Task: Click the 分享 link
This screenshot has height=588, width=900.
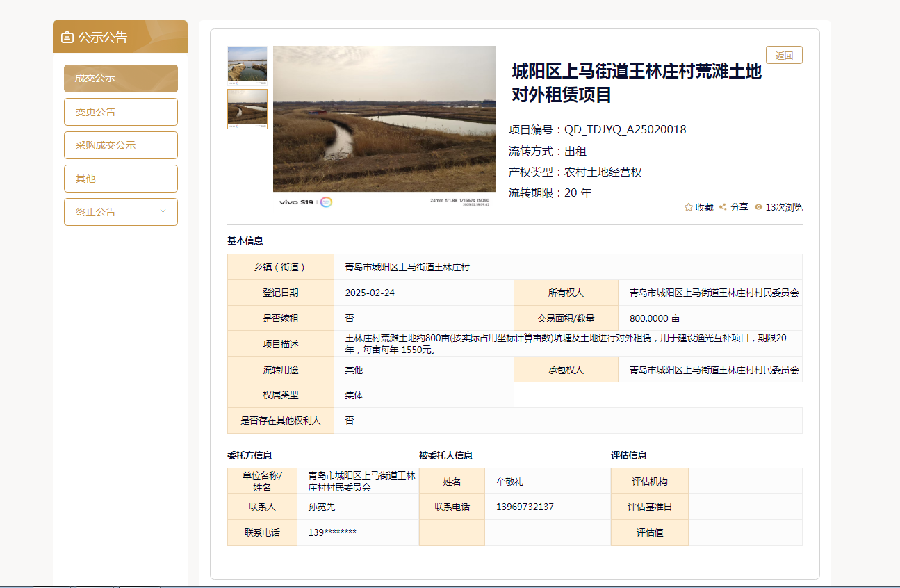Action: pyautogui.click(x=739, y=207)
